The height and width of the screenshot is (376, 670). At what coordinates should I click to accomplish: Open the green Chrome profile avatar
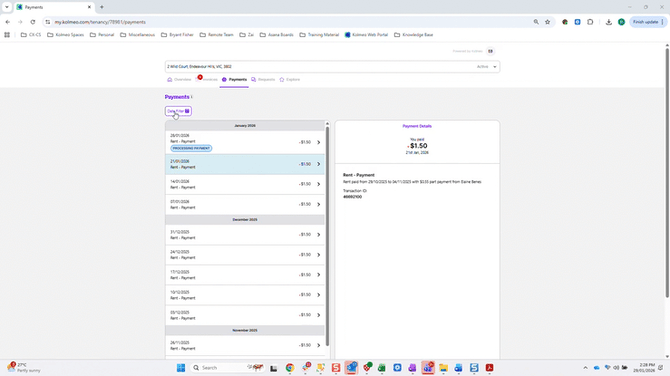pyautogui.click(x=621, y=22)
